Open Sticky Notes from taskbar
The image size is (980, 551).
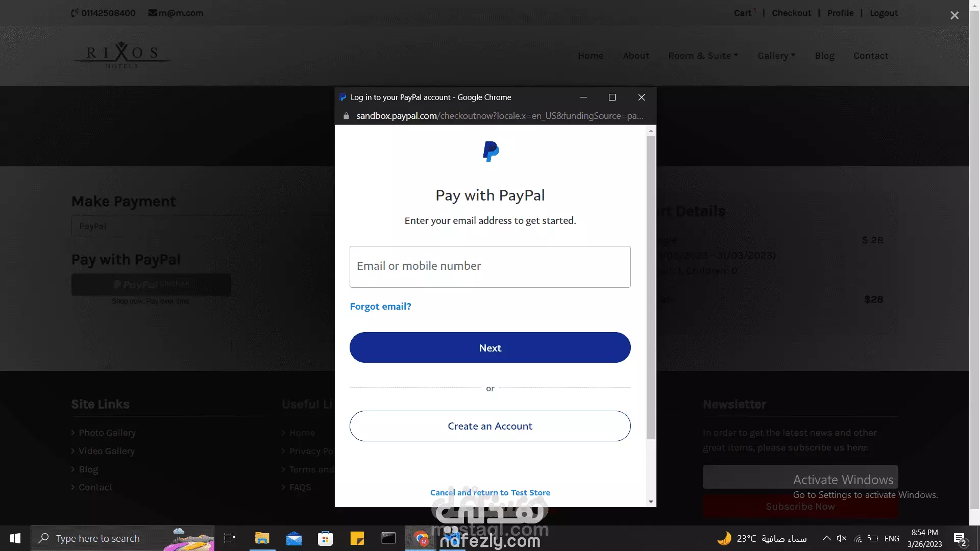(x=357, y=538)
